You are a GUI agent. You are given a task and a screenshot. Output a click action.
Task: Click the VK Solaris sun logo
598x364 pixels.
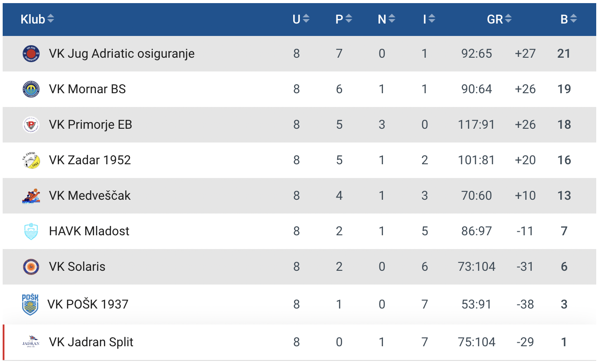click(31, 267)
